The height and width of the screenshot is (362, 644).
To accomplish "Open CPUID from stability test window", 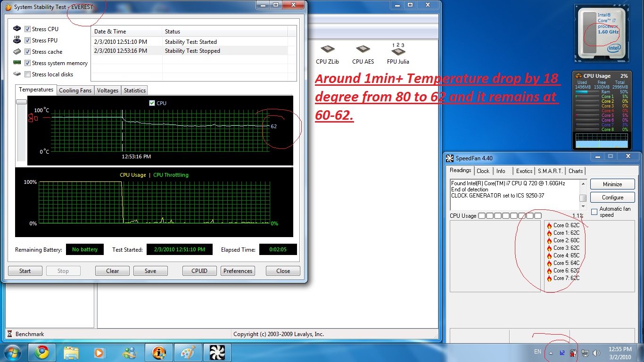I will coord(200,271).
